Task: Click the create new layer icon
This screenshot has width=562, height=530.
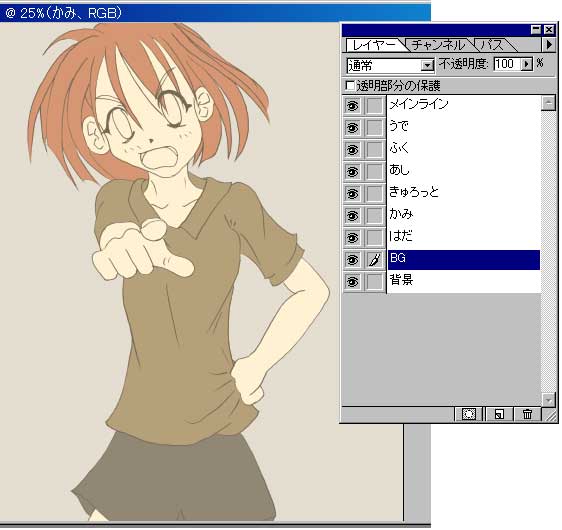Action: 499,414
